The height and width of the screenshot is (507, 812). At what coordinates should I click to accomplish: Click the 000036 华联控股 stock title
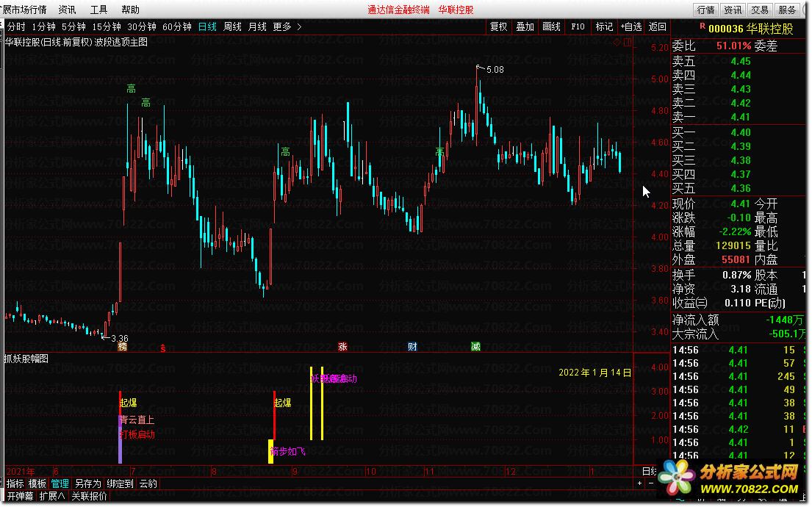coord(750,29)
